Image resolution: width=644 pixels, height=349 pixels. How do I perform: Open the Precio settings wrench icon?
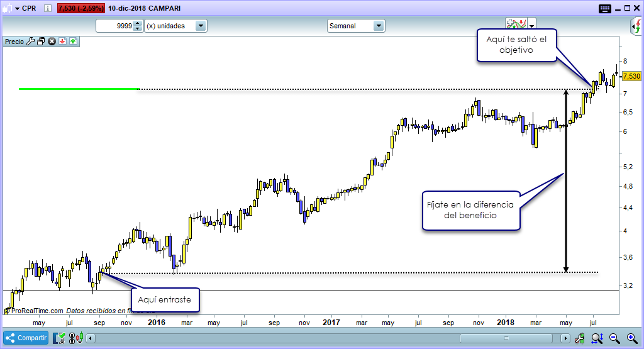[30, 42]
